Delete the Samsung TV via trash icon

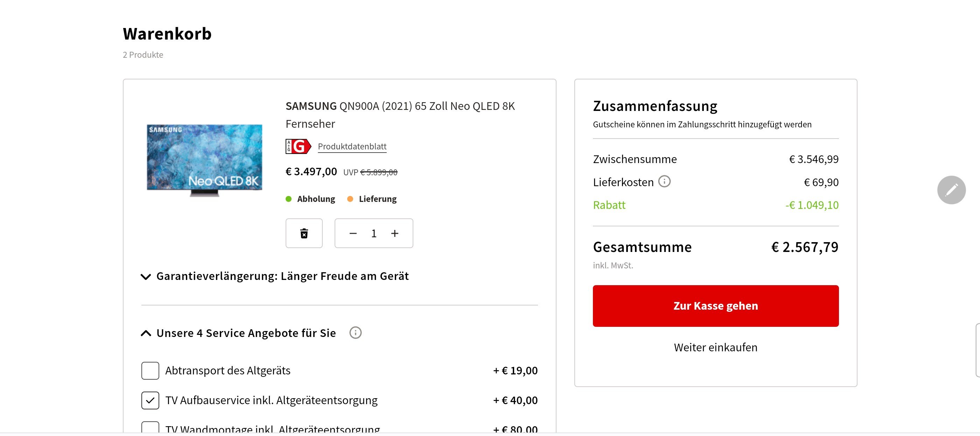(304, 233)
